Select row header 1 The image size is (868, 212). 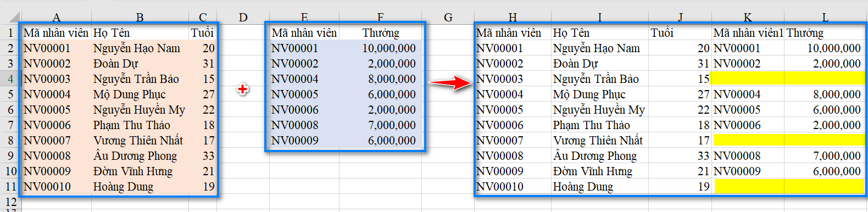10,33
